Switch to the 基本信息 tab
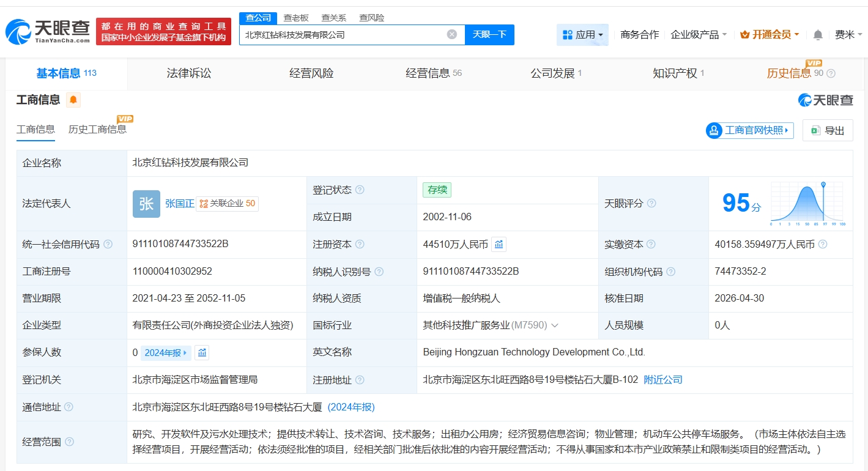 [67, 73]
